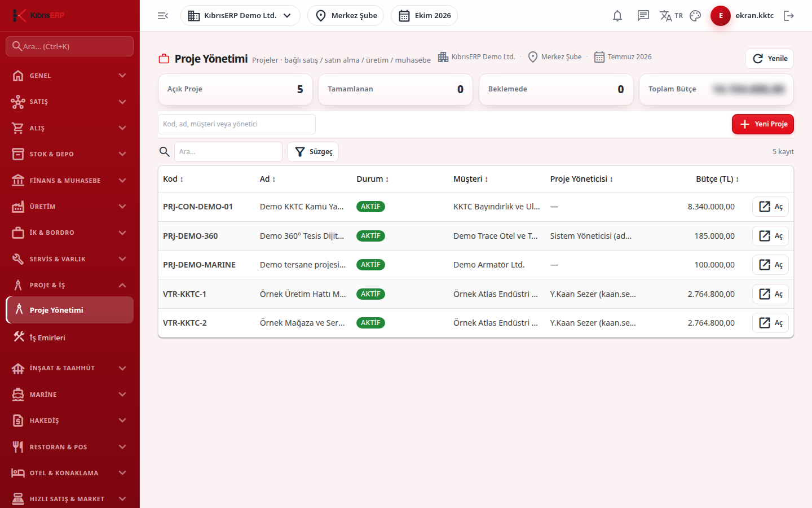Collapse the PROJE & İŞ section
This screenshot has height=508, width=812.
(x=70, y=285)
